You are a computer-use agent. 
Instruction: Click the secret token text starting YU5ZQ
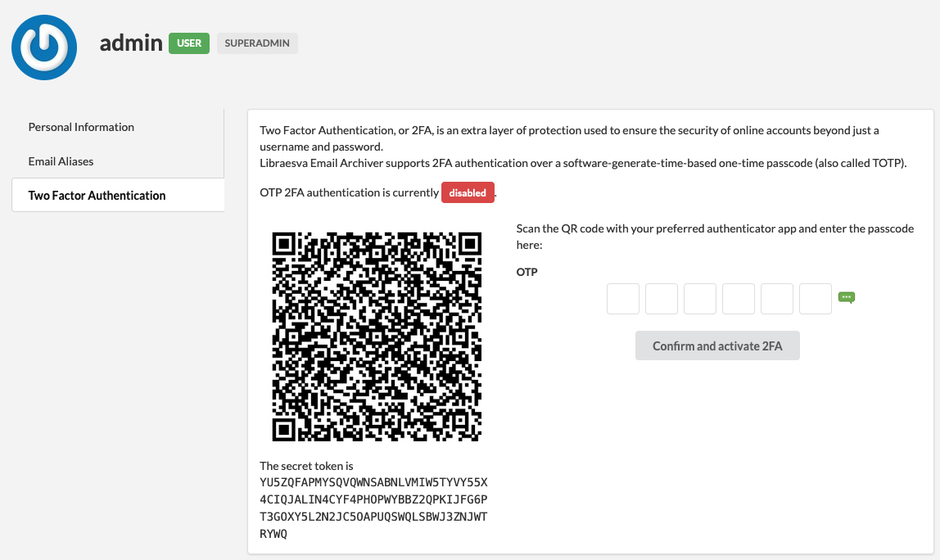(373, 508)
